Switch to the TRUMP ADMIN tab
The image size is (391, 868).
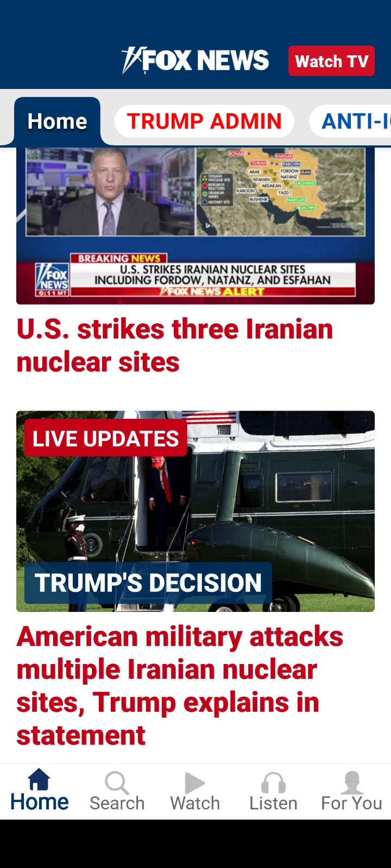click(204, 121)
